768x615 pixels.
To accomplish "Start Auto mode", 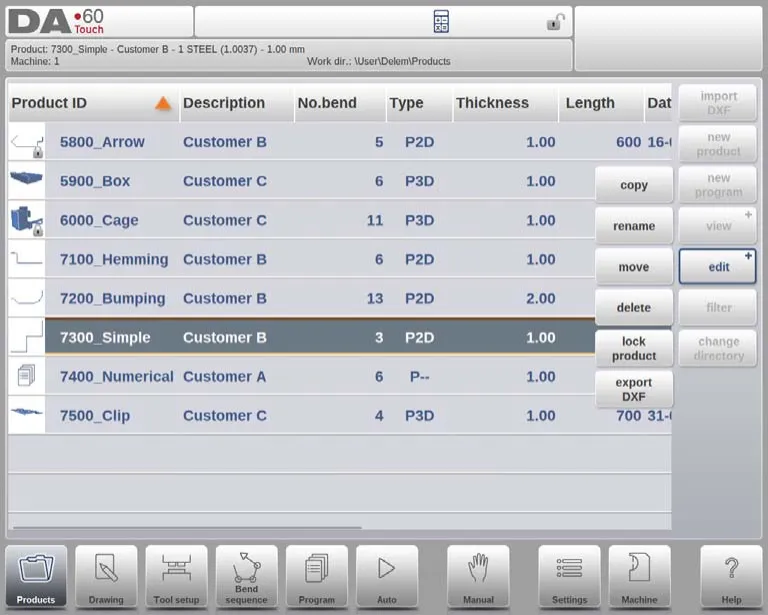I will pos(386,576).
